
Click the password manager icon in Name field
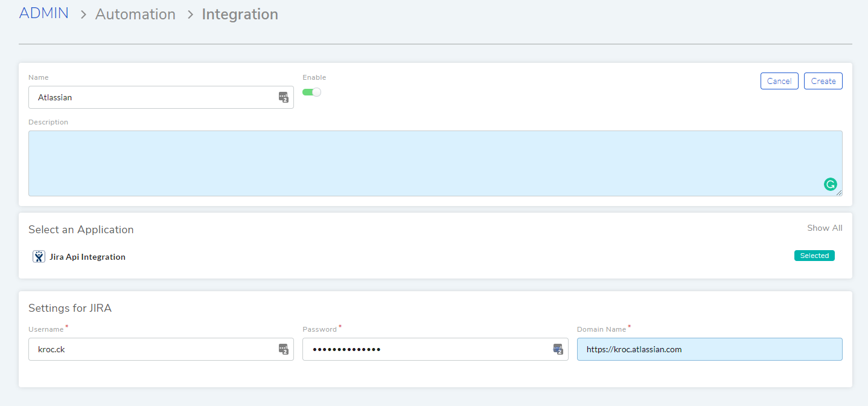[x=284, y=97]
